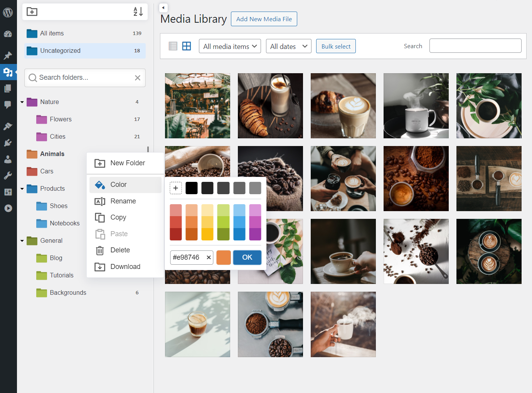Click the orange preview swatch beside hex field
The image size is (532, 393).
point(224,257)
